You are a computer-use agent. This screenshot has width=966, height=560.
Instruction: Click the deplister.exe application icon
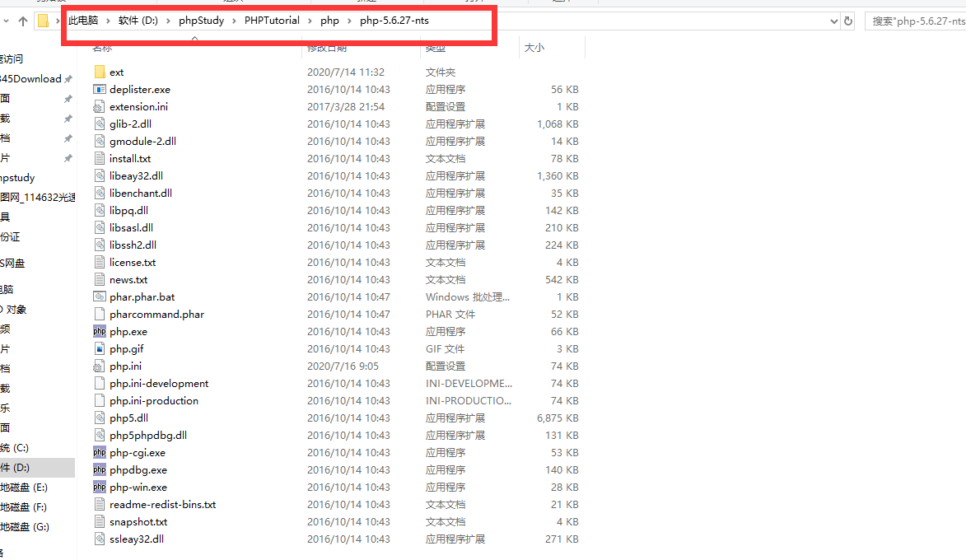point(99,89)
